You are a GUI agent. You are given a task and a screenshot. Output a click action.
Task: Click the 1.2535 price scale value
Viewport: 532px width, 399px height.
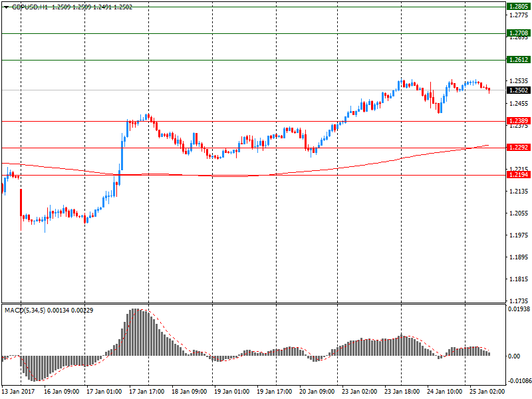point(519,81)
